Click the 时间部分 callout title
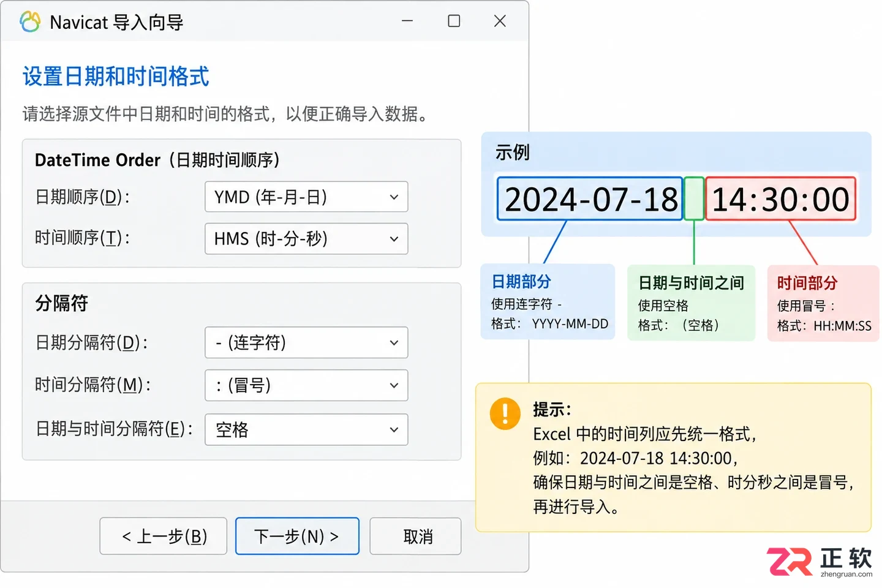The image size is (882, 588). [807, 283]
